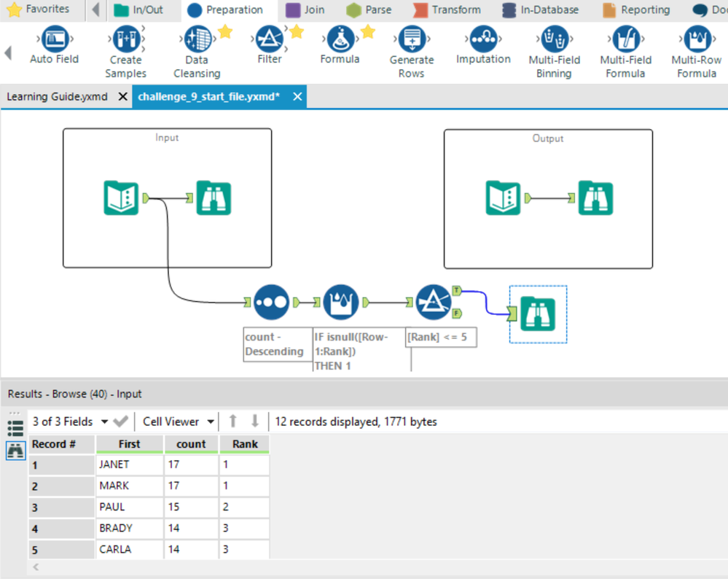
Task: Close the Learning Guide.yxmd tab
Action: 122,97
